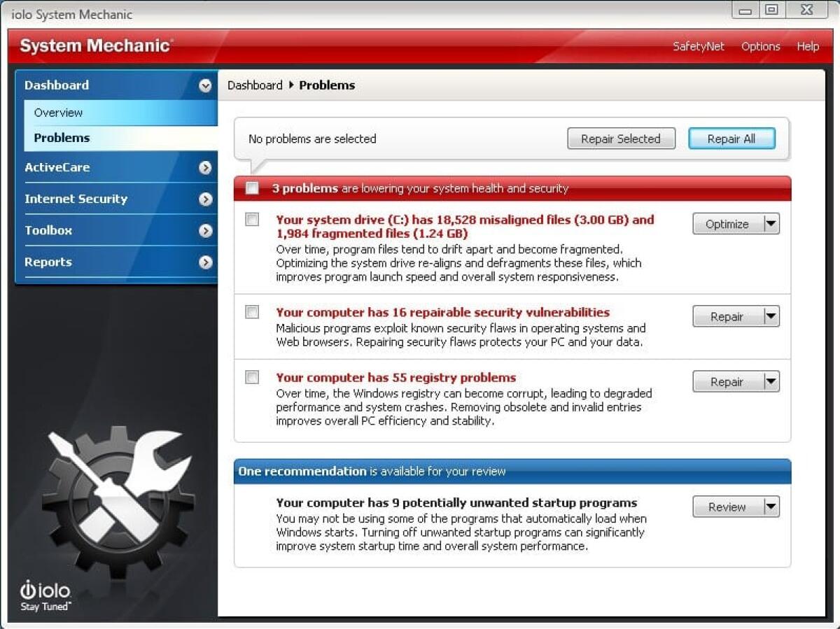Open the SafetyNet menu

click(699, 46)
